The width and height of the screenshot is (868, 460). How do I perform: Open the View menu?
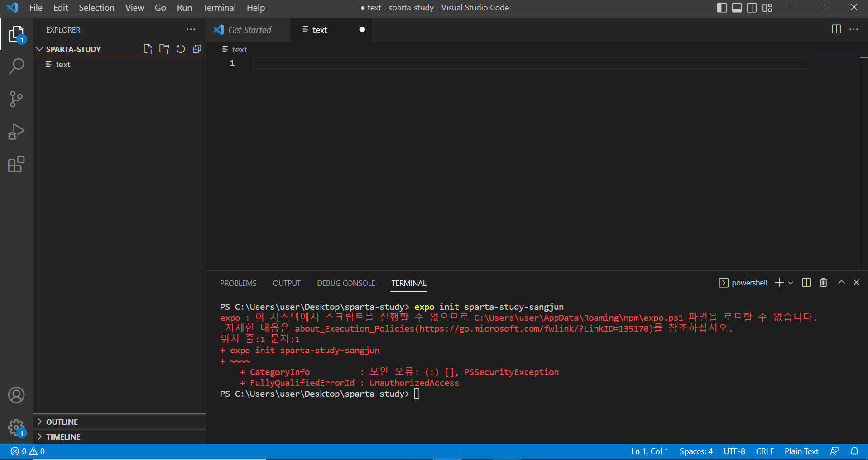pyautogui.click(x=134, y=8)
